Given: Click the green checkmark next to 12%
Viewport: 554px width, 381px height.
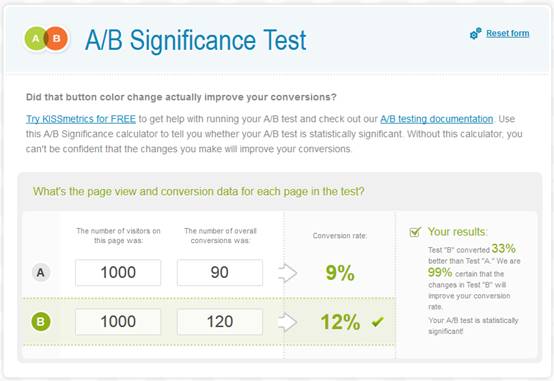Looking at the screenshot, I should click(378, 321).
